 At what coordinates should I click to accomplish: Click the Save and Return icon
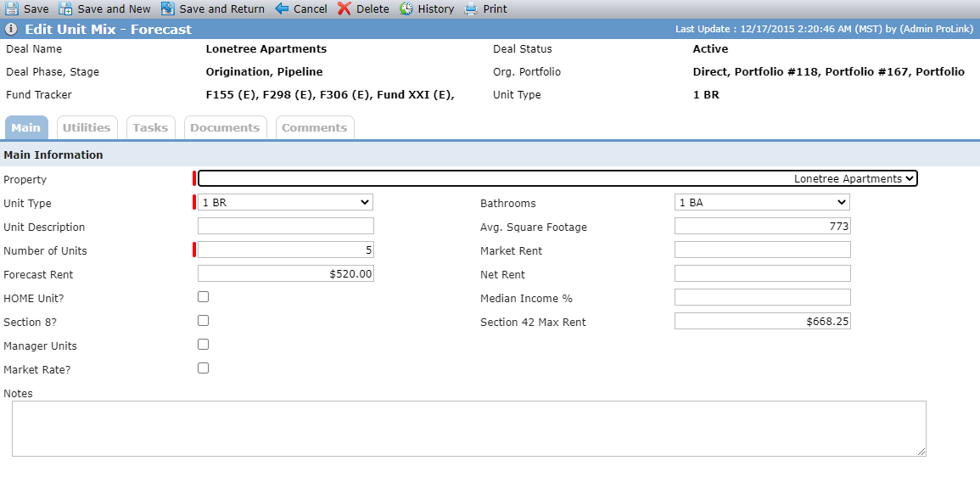(167, 8)
